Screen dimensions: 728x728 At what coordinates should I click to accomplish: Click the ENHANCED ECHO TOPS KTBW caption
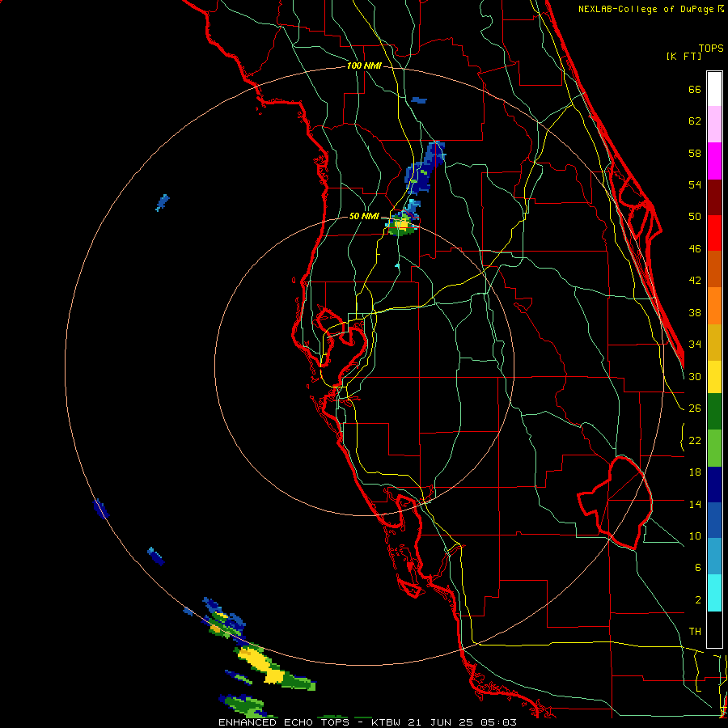(x=367, y=722)
